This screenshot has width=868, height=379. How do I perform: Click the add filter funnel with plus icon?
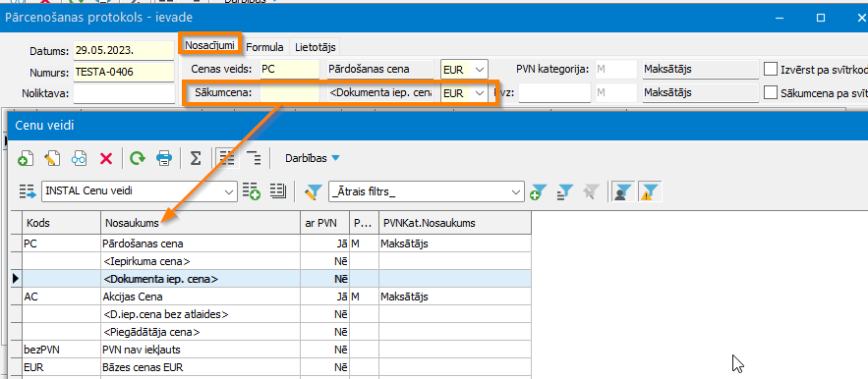(538, 192)
